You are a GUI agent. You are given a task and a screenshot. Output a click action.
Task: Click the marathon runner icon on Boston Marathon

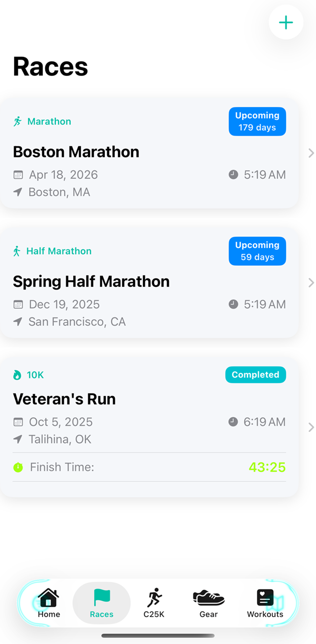(x=18, y=121)
